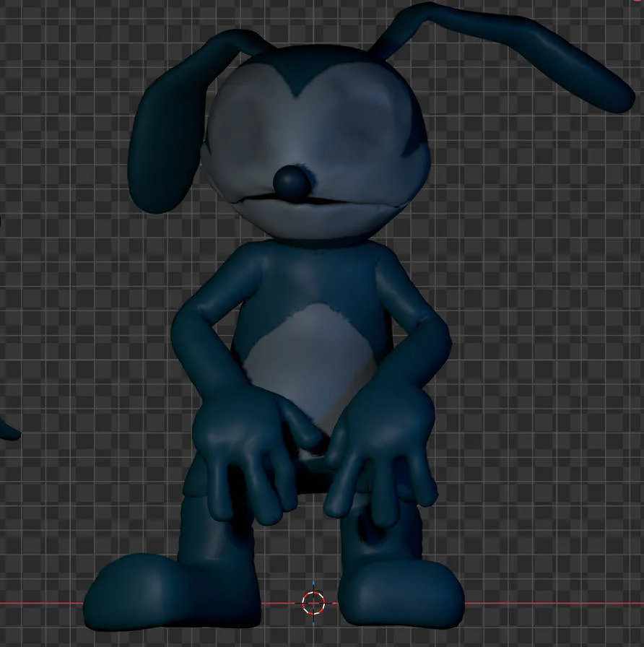Select the character's round dark nose

tap(292, 183)
